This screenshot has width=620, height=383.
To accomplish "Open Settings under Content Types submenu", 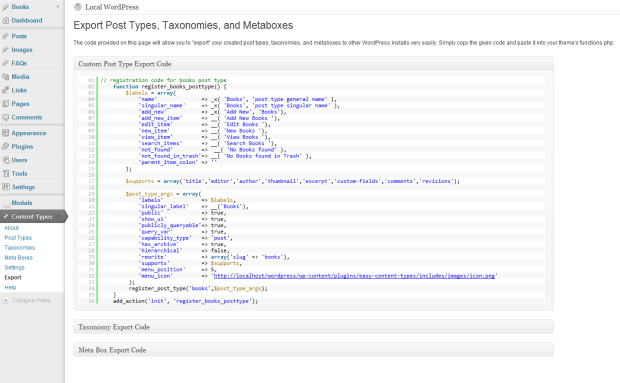I will pyautogui.click(x=14, y=268).
